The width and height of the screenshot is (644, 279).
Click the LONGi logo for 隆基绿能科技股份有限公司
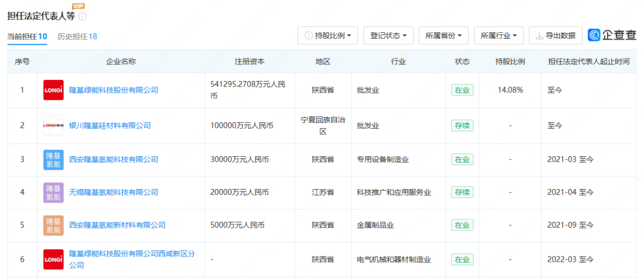(x=54, y=90)
